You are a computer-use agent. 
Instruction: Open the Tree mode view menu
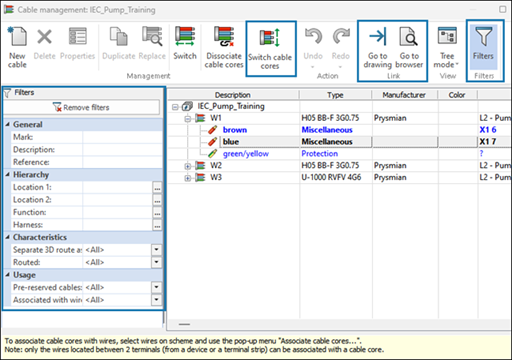(x=447, y=47)
